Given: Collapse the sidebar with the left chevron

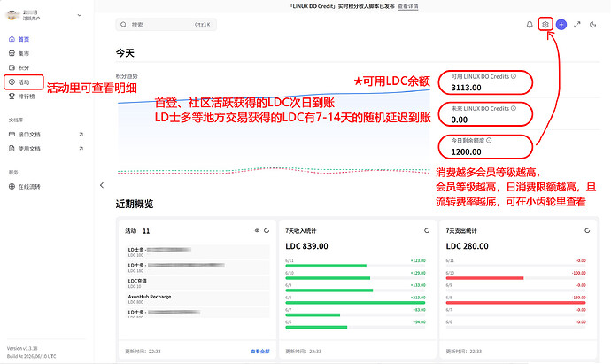Looking at the screenshot, I should 102,185.
